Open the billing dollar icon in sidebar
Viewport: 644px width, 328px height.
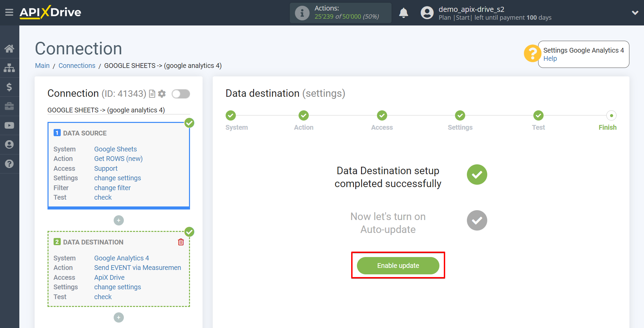pyautogui.click(x=10, y=87)
